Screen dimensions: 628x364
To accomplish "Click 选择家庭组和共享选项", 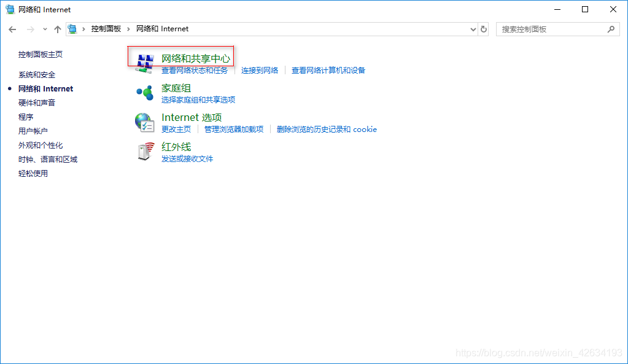I will (x=198, y=99).
